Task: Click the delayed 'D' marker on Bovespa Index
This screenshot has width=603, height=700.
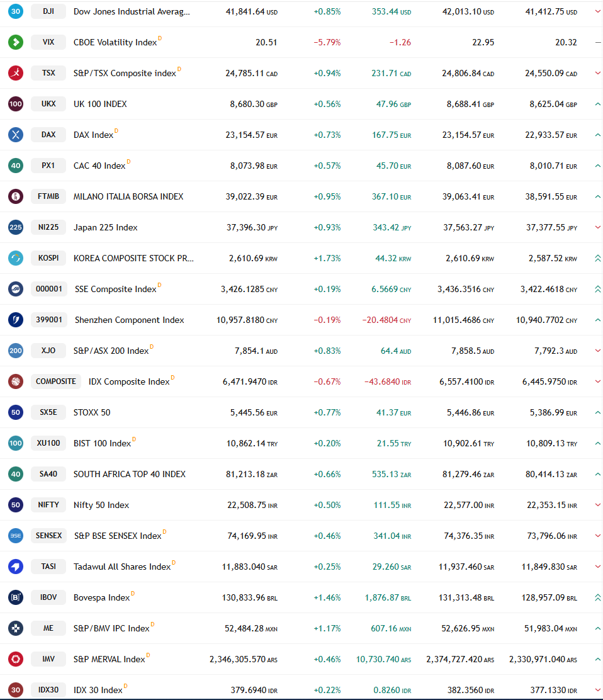Action: [x=133, y=594]
